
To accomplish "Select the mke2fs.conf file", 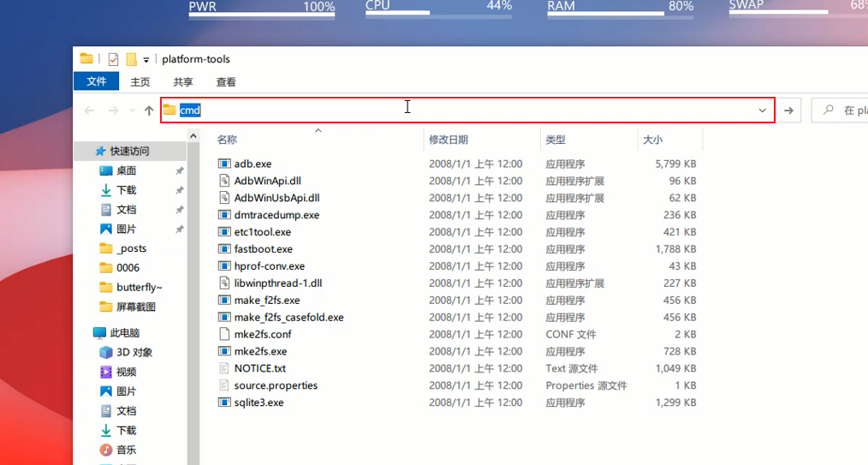I will point(262,334).
